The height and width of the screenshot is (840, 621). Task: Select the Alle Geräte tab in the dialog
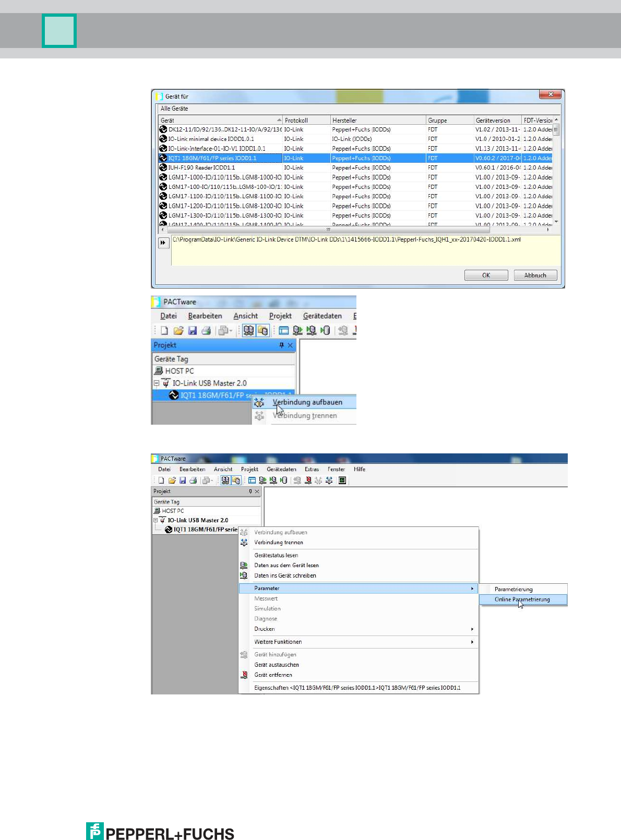coord(174,109)
